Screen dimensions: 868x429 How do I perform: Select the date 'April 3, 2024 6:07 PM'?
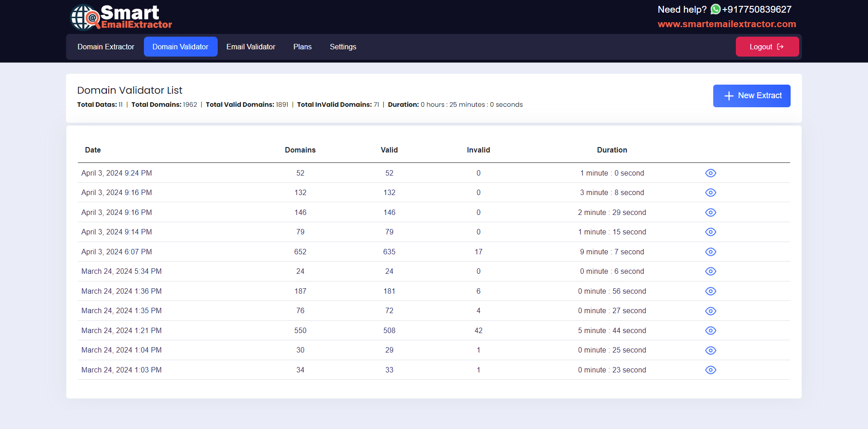117,252
